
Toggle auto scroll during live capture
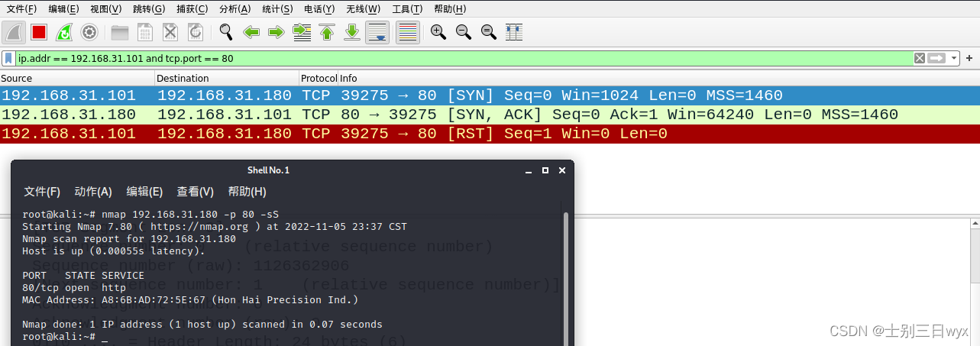[x=377, y=32]
